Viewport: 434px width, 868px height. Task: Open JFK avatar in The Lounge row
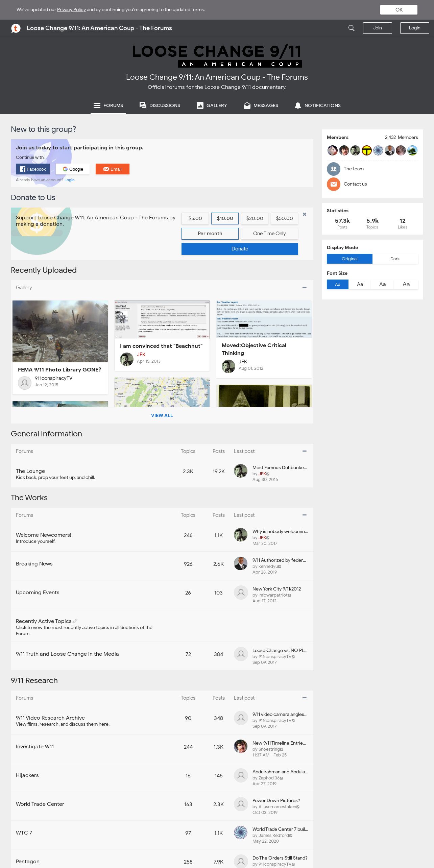(x=241, y=471)
